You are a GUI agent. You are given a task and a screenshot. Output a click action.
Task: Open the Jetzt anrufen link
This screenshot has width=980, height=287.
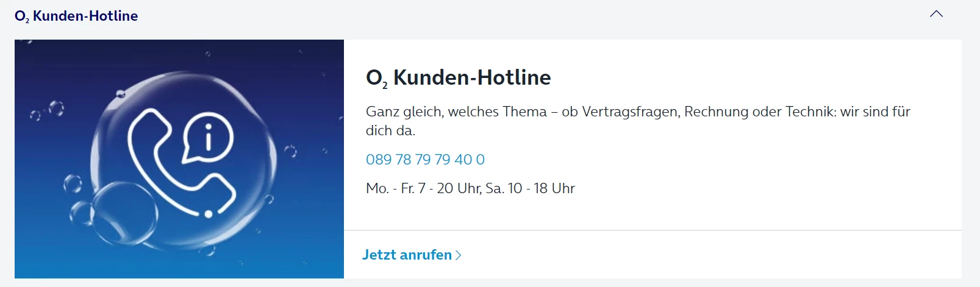pos(407,255)
